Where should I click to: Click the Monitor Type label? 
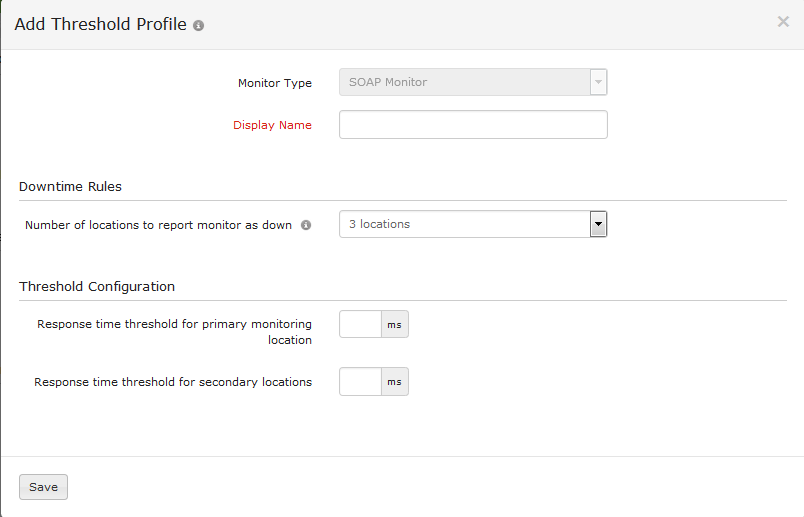pos(274,83)
